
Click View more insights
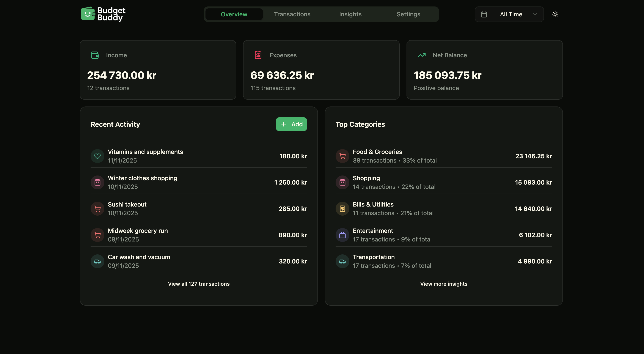click(443, 284)
